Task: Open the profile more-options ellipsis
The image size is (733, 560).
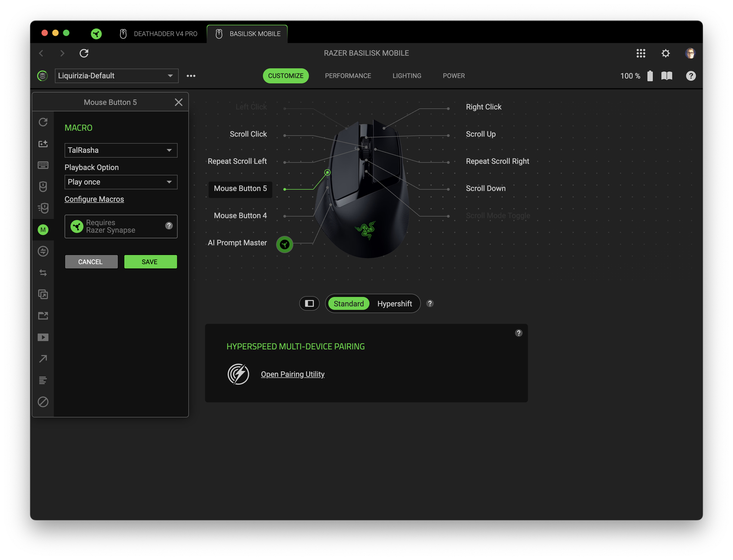Action: coord(191,76)
